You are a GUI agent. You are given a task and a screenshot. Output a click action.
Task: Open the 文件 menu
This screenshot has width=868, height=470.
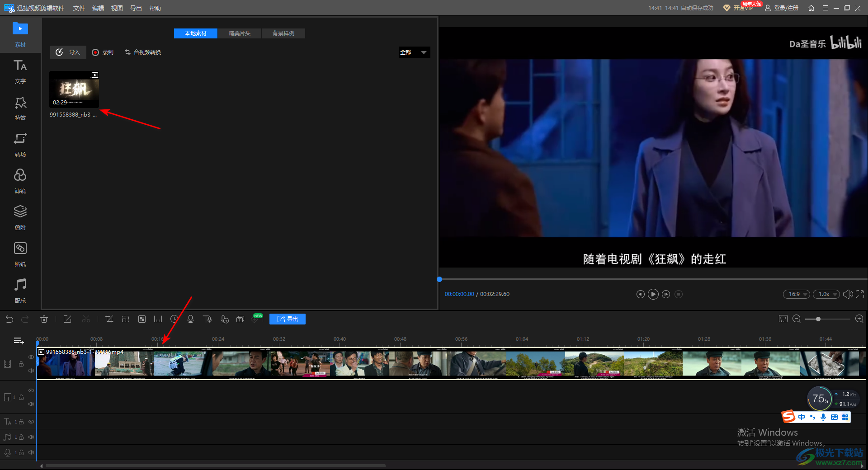coord(79,8)
